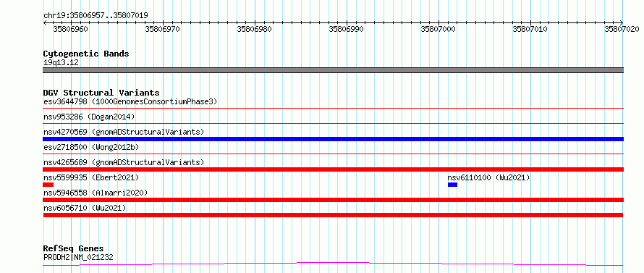Open the nsv953286 Dogan2014 variant
The width and height of the screenshot is (644, 273).
click(x=89, y=117)
